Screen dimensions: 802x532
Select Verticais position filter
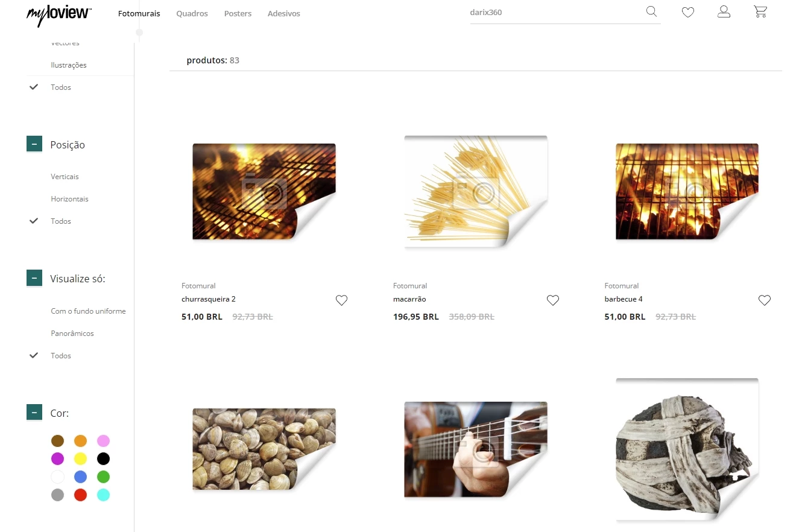65,177
